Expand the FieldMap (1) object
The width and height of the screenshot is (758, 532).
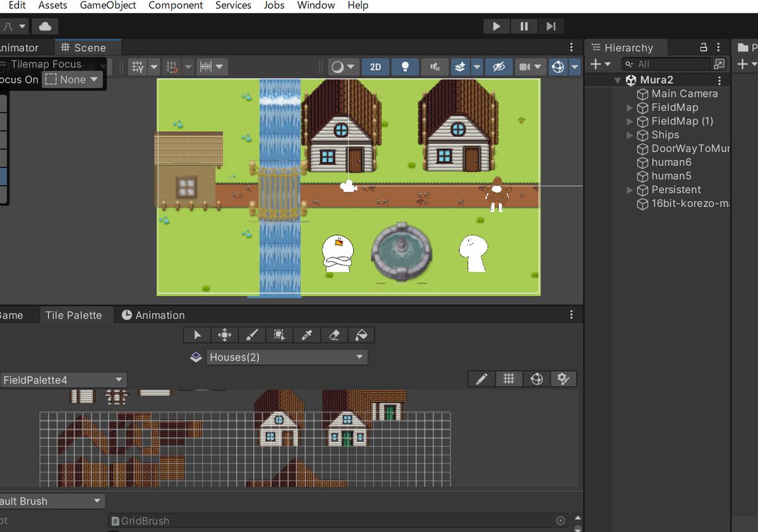630,121
